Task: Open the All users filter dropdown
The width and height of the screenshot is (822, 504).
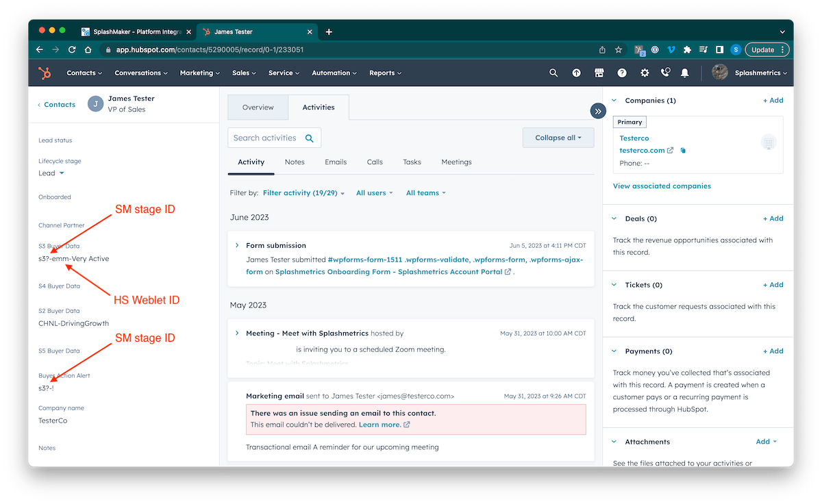Action: pyautogui.click(x=375, y=193)
